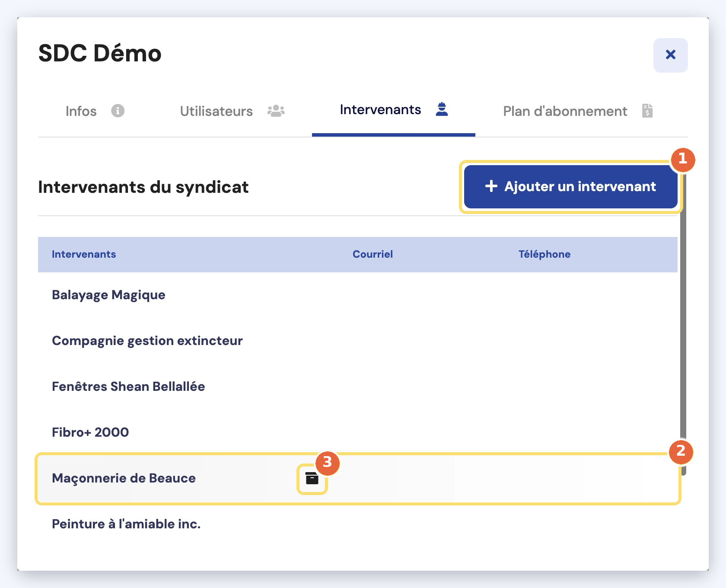The height and width of the screenshot is (588, 726).
Task: Click the archive box icon for Maçonnerie de Beauce
Action: click(312, 478)
